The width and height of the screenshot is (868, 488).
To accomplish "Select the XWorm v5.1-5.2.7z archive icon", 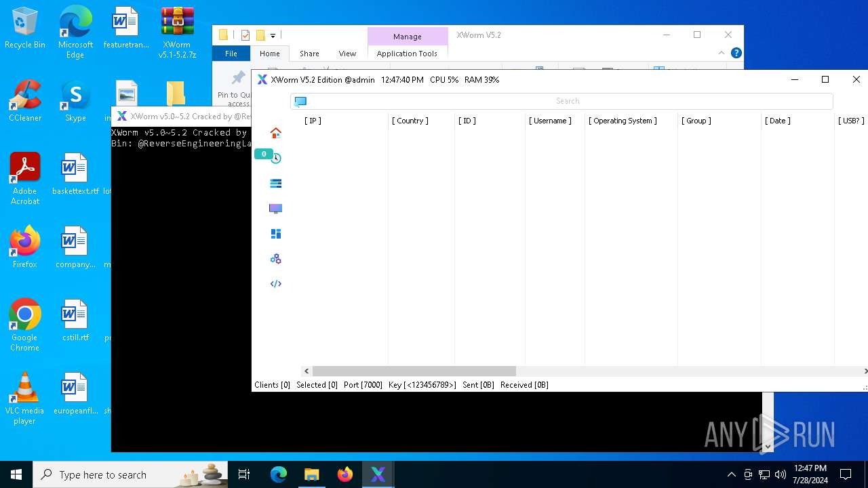I will 177,32.
